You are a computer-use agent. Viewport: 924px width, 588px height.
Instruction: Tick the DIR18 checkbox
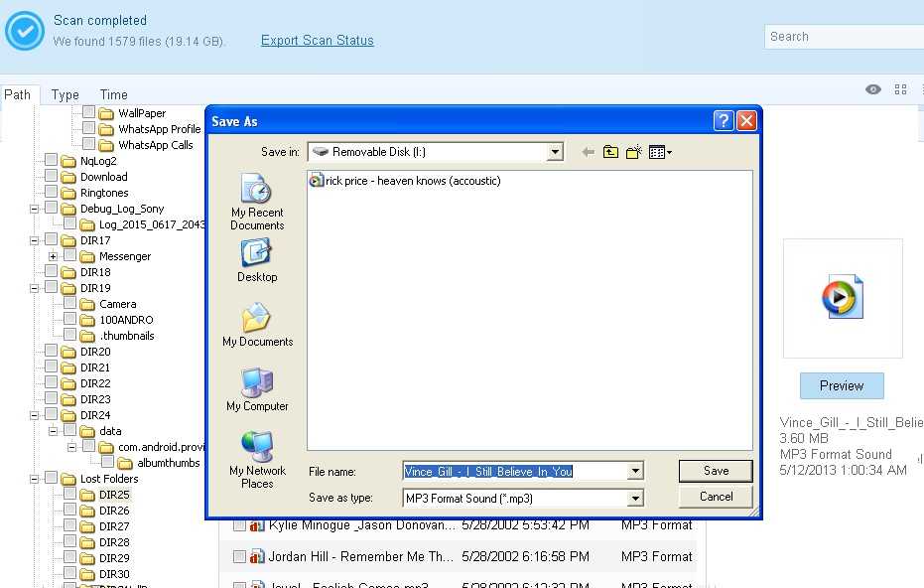click(52, 271)
